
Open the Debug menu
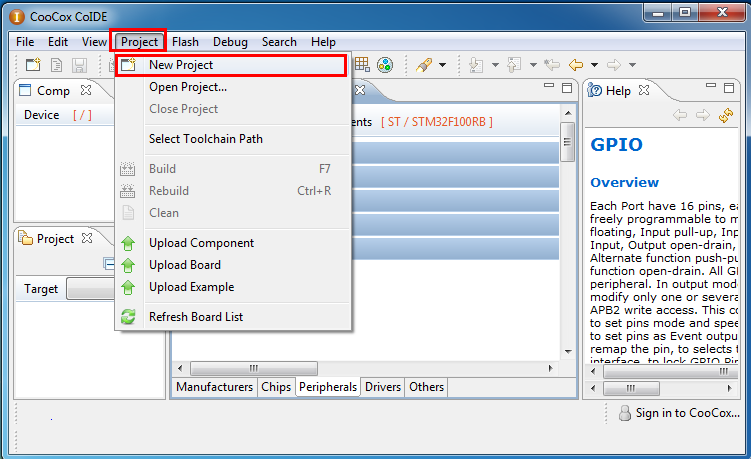tap(230, 42)
